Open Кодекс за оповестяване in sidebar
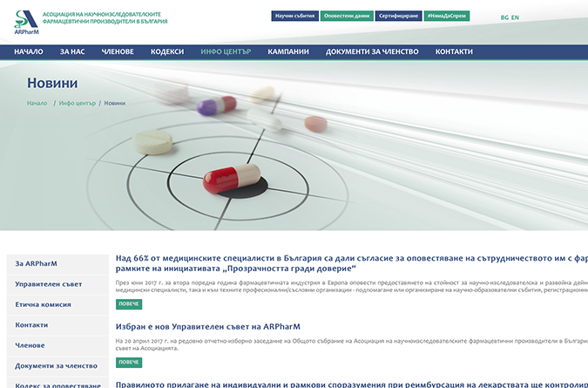Viewport: 588px width, 388px height. click(x=57, y=383)
